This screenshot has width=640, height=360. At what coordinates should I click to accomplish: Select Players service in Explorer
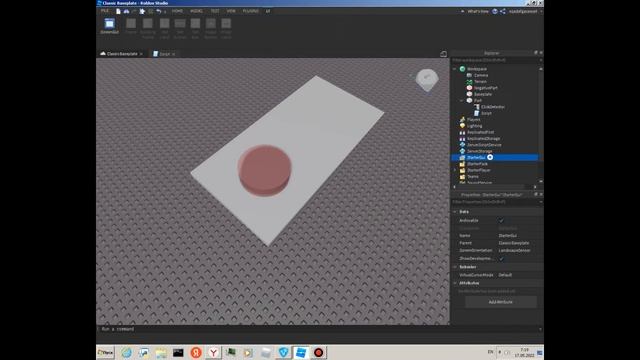tap(473, 120)
